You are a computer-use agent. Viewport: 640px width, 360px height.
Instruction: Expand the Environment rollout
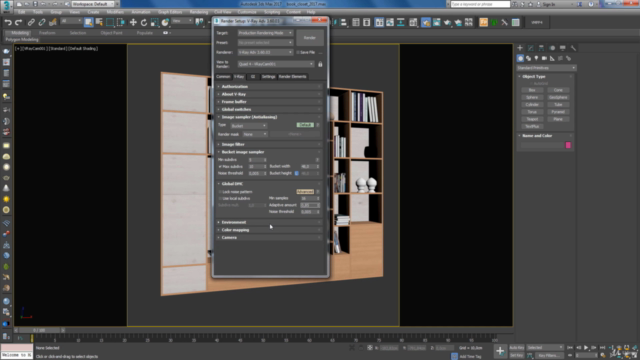pyautogui.click(x=269, y=222)
